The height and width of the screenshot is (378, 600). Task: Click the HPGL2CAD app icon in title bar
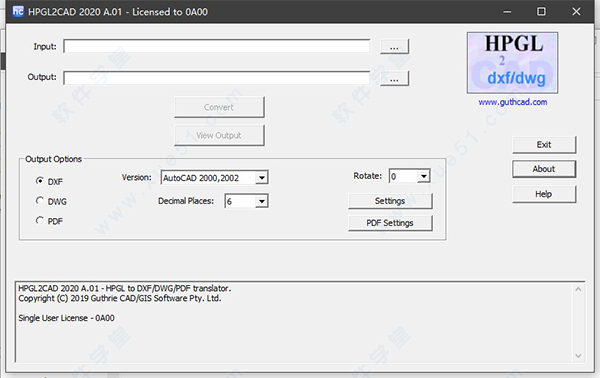coord(18,11)
